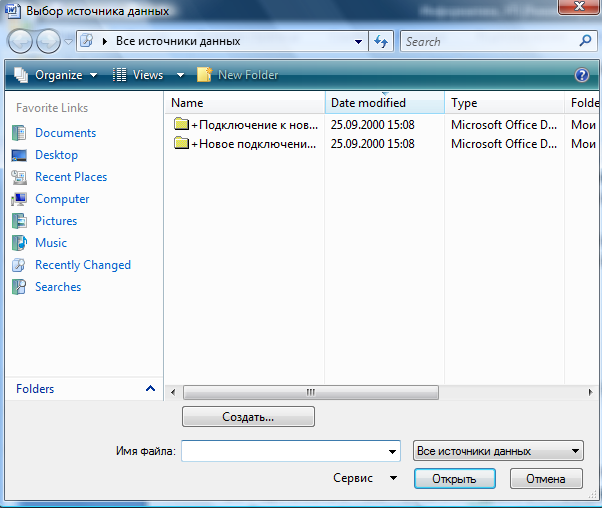Open the Searches favorite link

[x=58, y=287]
